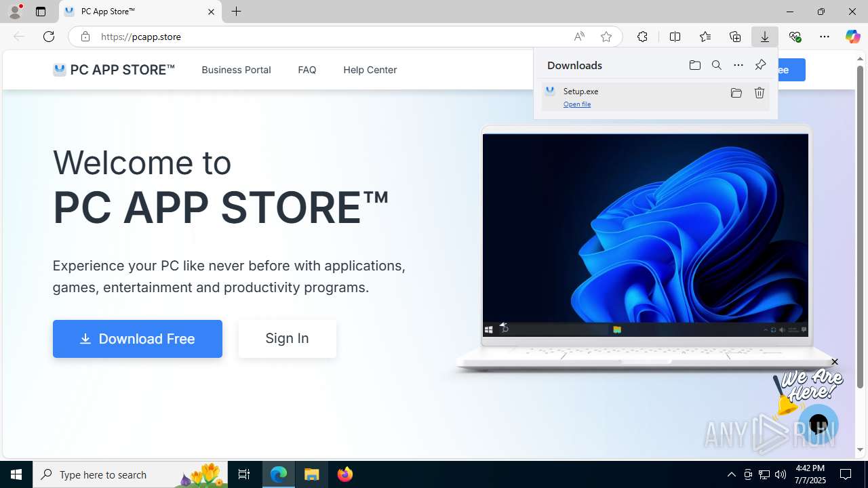868x488 pixels.
Task: Click Setup.exe download item name
Action: tap(580, 91)
